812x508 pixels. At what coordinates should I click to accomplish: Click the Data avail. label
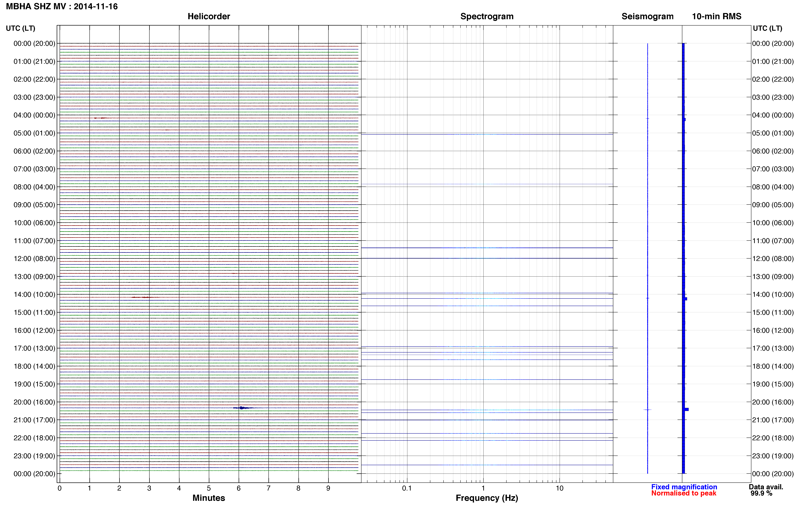point(766,487)
